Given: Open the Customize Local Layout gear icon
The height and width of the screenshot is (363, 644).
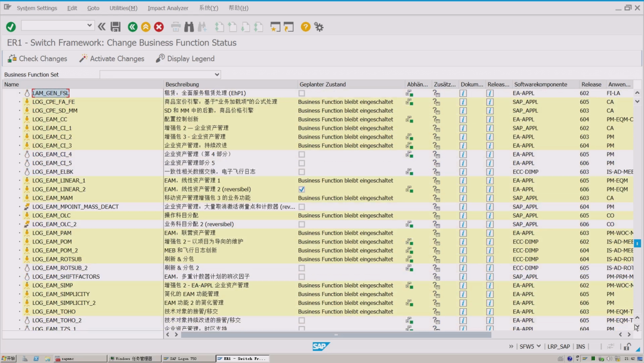Looking at the screenshot, I should [318, 27].
